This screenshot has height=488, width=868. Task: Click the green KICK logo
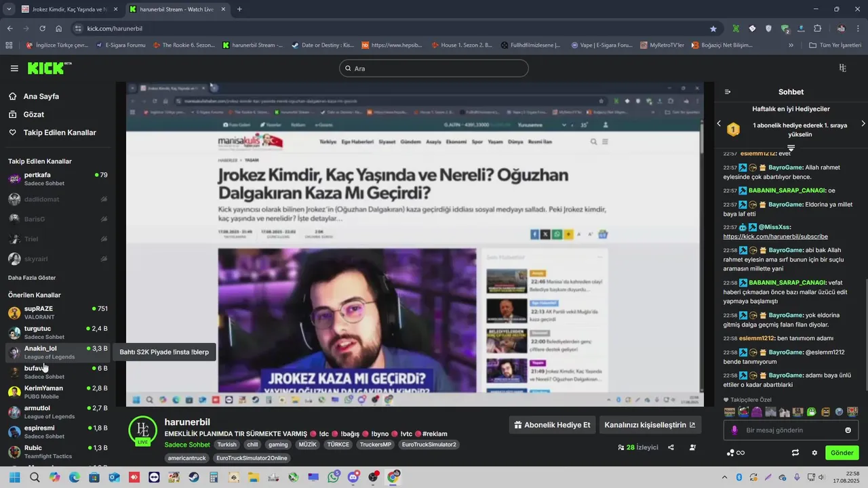tap(49, 68)
